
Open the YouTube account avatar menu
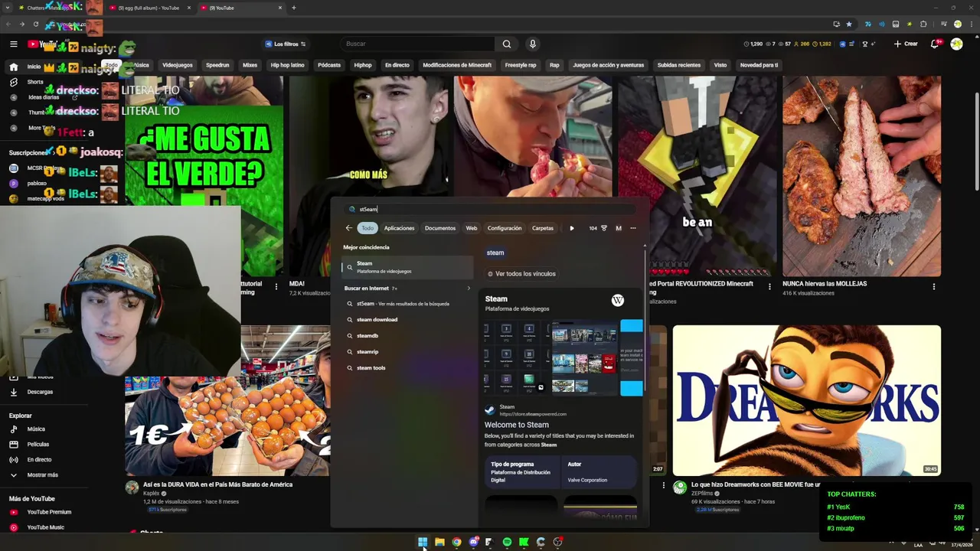(x=956, y=44)
